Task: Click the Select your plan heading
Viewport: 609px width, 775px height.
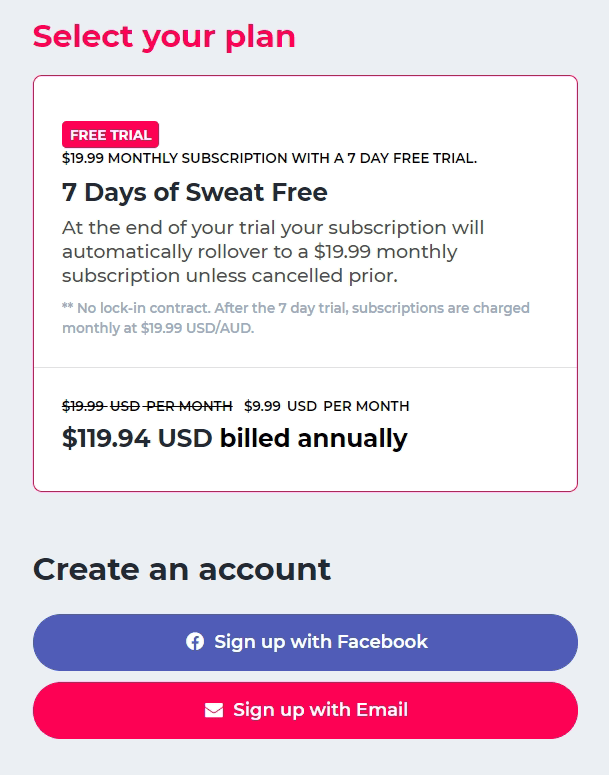Action: pyautogui.click(x=164, y=38)
